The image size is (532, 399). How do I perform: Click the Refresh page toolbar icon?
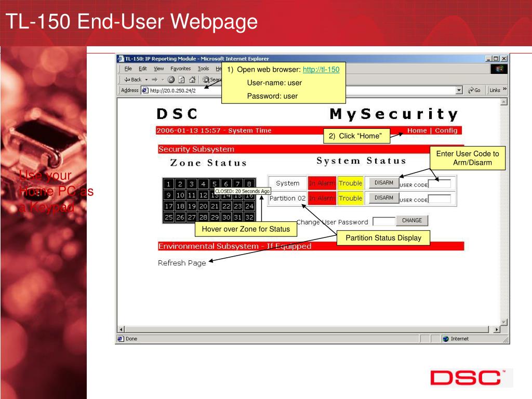(182, 79)
